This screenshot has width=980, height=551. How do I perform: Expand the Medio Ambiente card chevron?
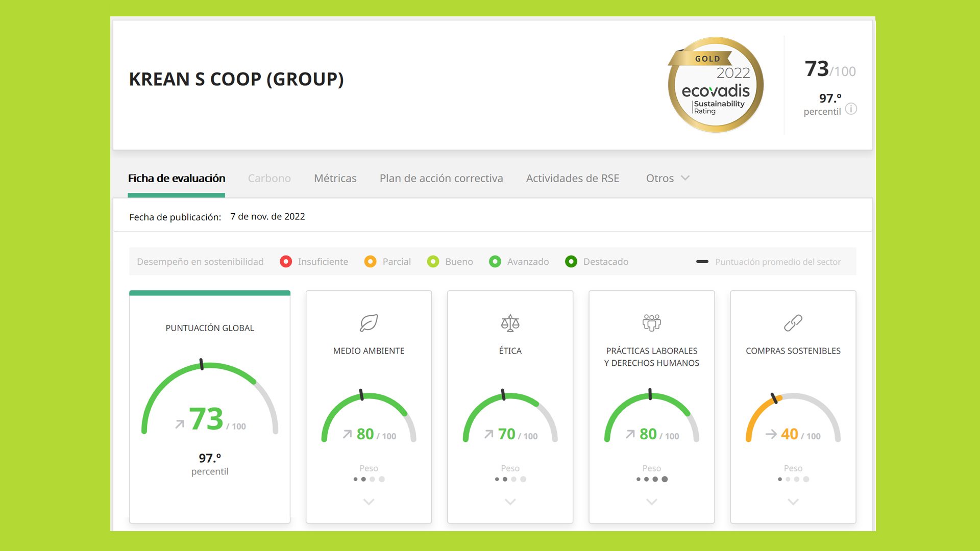click(369, 502)
